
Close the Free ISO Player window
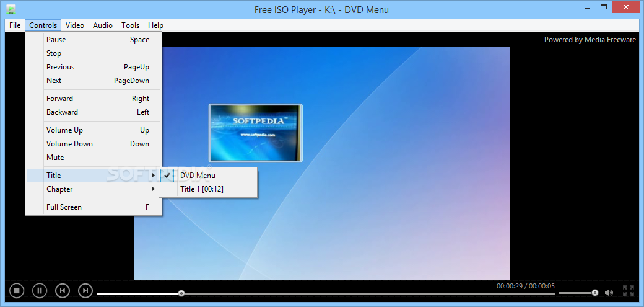625,7
